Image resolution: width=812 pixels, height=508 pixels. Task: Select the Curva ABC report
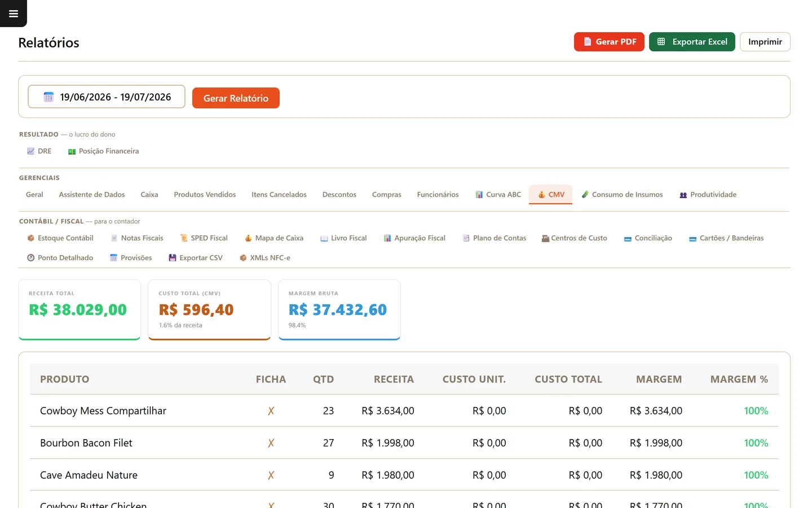(498, 195)
